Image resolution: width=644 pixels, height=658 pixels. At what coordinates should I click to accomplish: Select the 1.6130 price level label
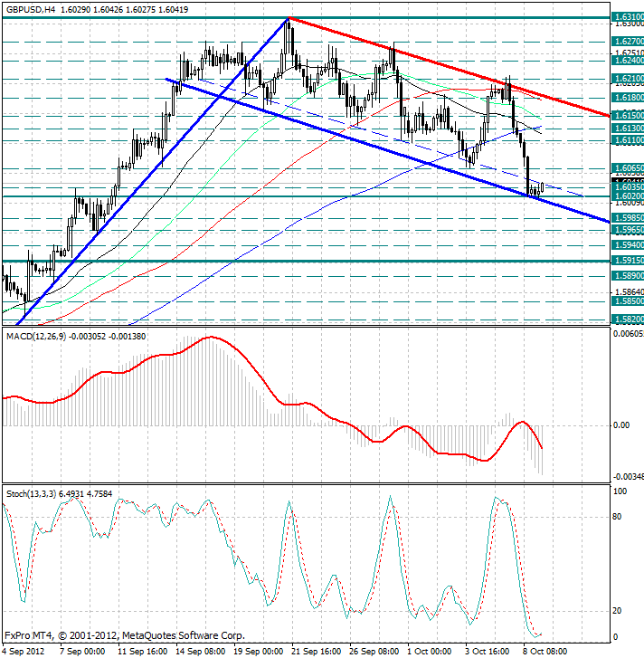(x=627, y=128)
